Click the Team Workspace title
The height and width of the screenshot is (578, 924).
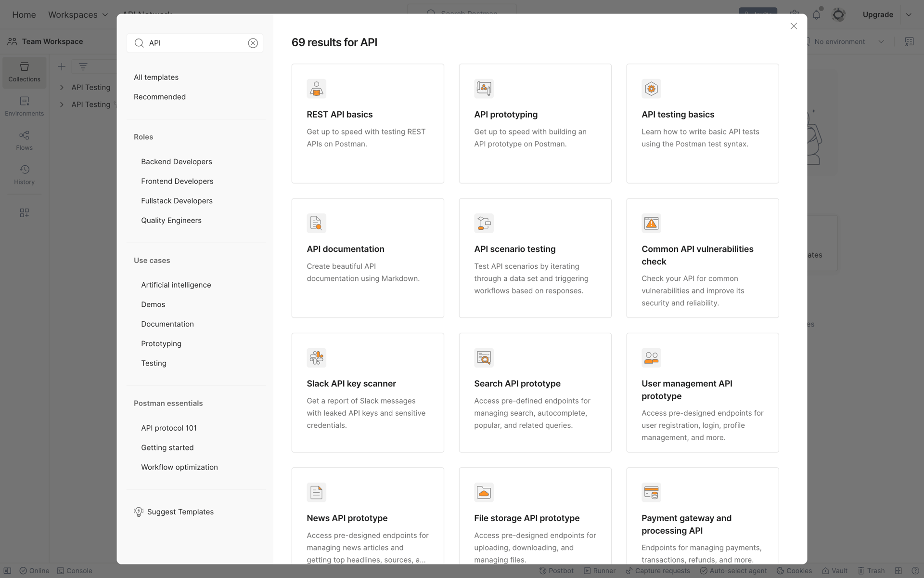(52, 41)
